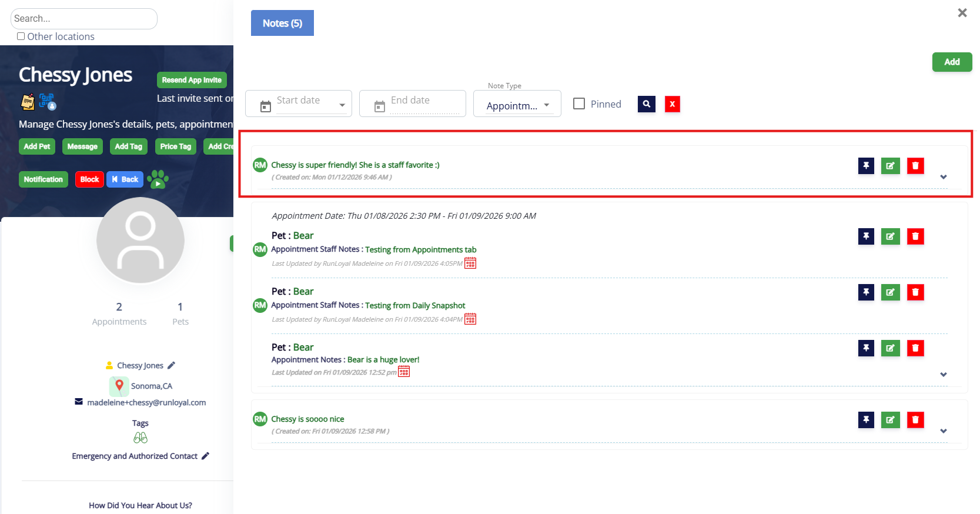
Task: Delete the 'Testing from Appointments tab' note
Action: [x=915, y=236]
